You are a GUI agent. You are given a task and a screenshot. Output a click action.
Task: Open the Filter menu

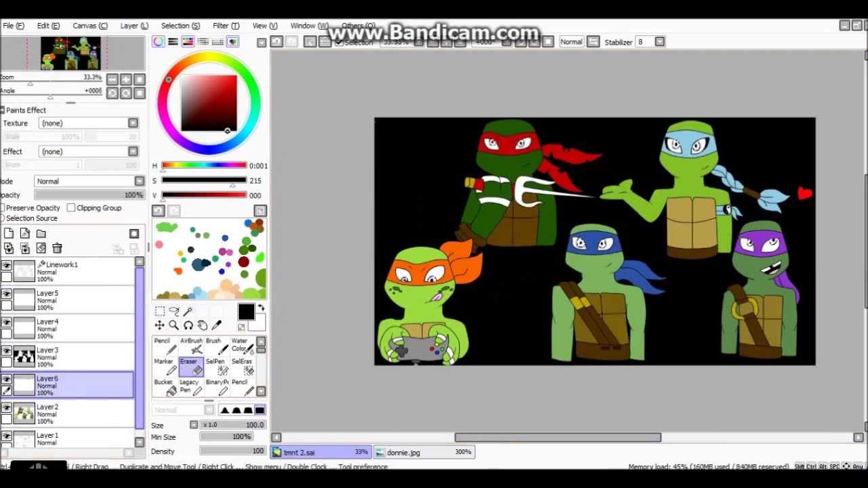coord(226,26)
